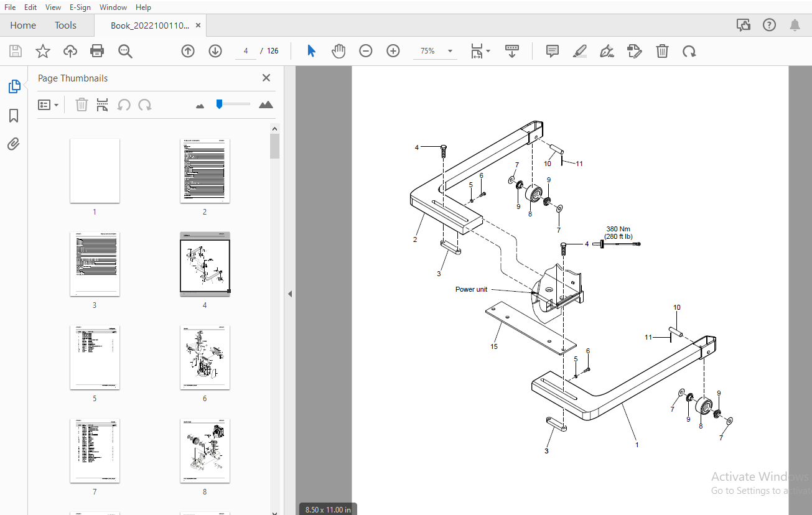The width and height of the screenshot is (812, 515).
Task: Select the page 3 thumbnail
Action: click(95, 264)
